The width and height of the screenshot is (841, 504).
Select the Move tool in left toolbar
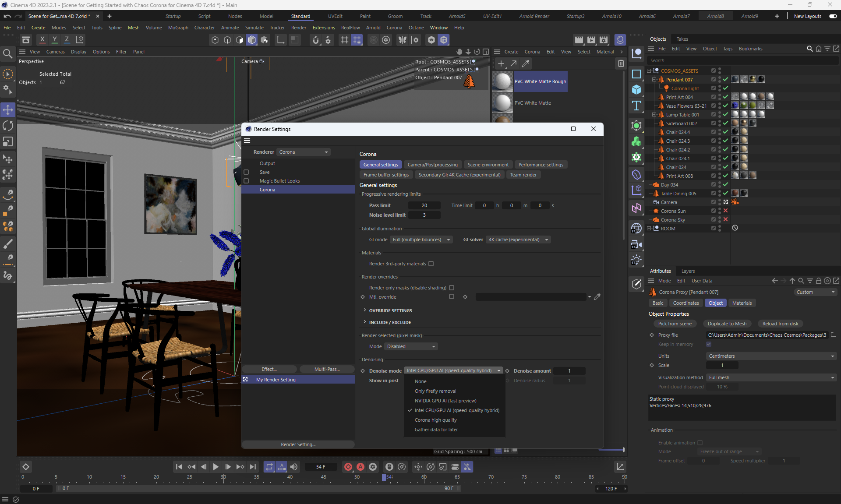point(8,110)
